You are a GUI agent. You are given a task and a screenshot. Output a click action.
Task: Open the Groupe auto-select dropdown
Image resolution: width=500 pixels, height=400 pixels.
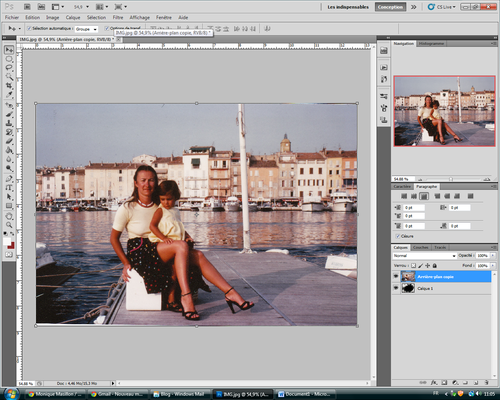pyautogui.click(x=86, y=29)
